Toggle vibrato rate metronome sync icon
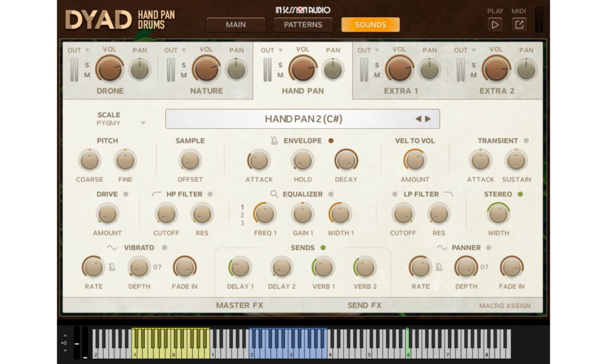The image size is (607, 364). 111,267
